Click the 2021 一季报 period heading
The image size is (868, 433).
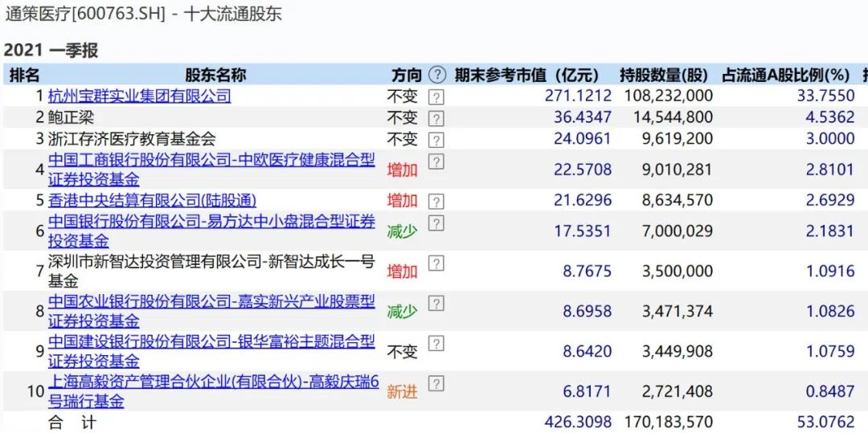(51, 51)
